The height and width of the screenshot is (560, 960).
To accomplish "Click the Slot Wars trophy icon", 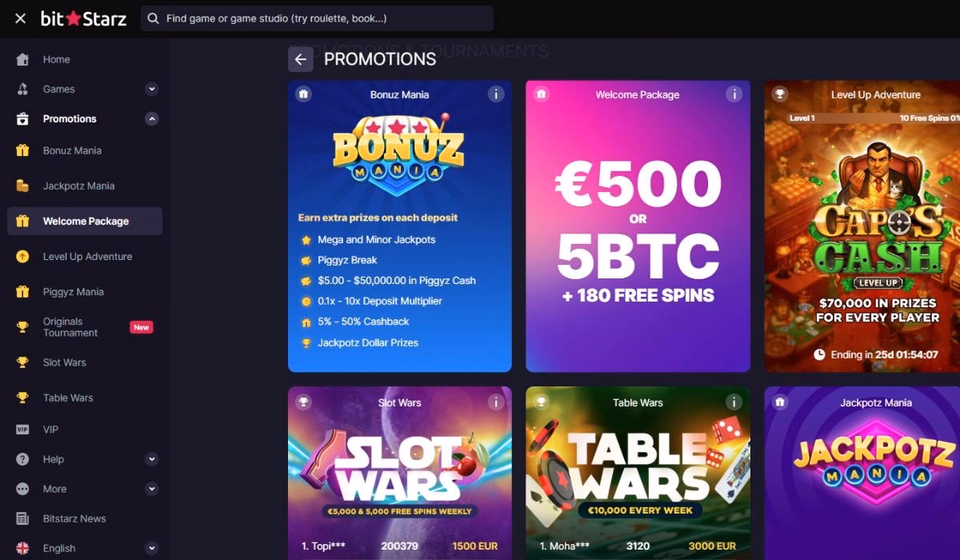I will coord(22,362).
